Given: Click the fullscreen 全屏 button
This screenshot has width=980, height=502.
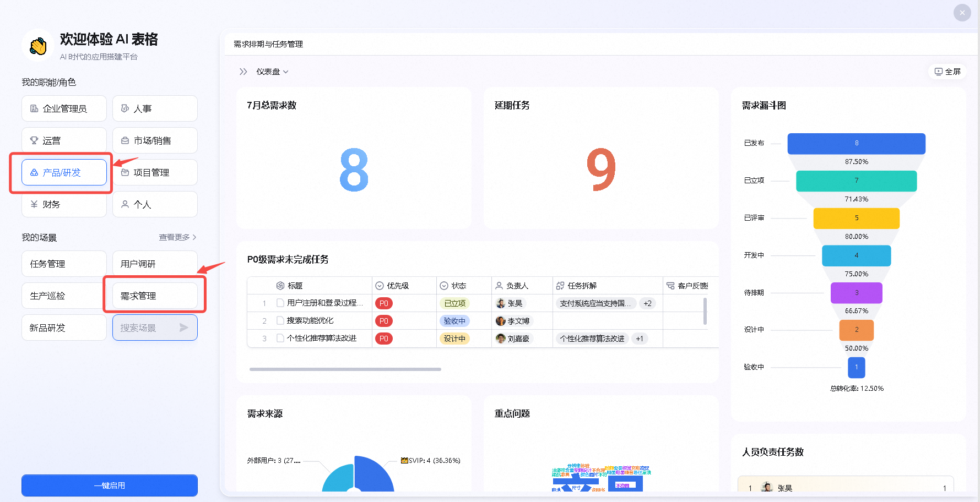Looking at the screenshot, I should click(x=947, y=72).
